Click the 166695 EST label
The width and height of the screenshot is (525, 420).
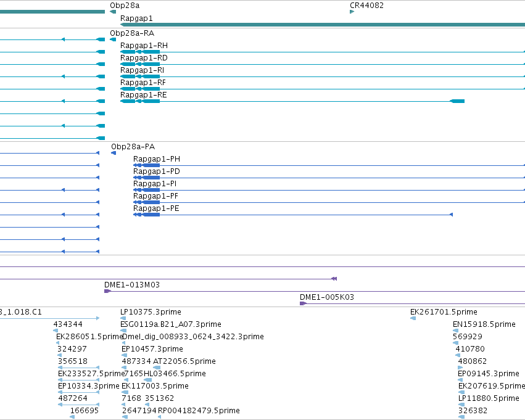pyautogui.click(x=85, y=411)
